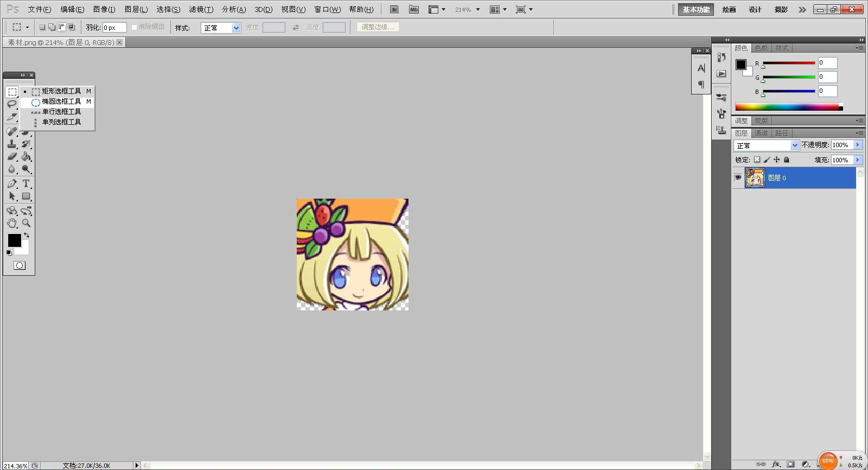Open the Actions panel play icon
Viewport: 868px width, 470px height.
[x=722, y=73]
